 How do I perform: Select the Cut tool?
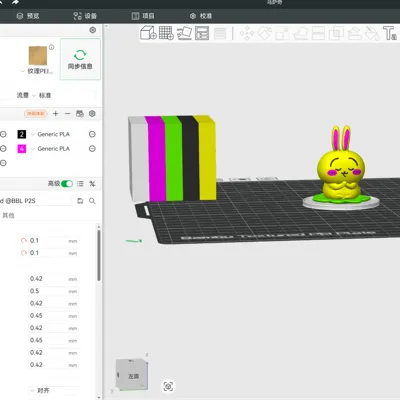318,33
